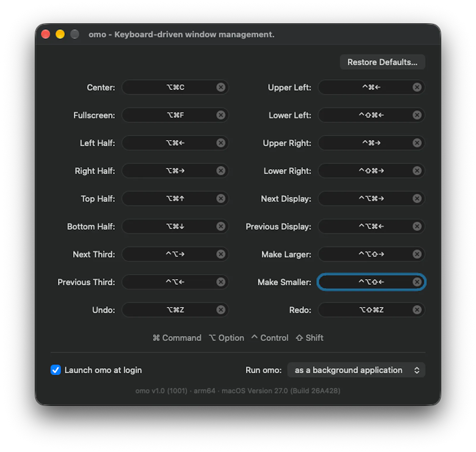Clear the Lower Right shortcut X icon
Viewport: 476px width, 452px height.
pyautogui.click(x=417, y=171)
